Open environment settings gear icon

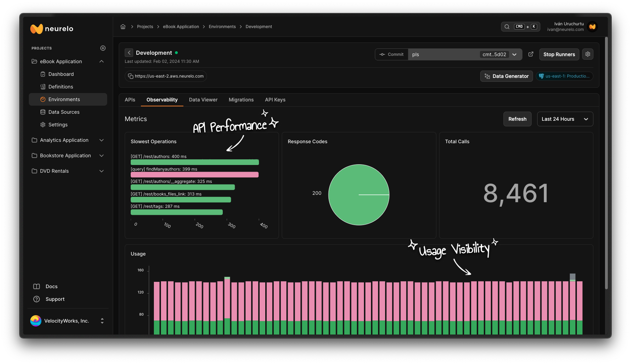(x=587, y=54)
